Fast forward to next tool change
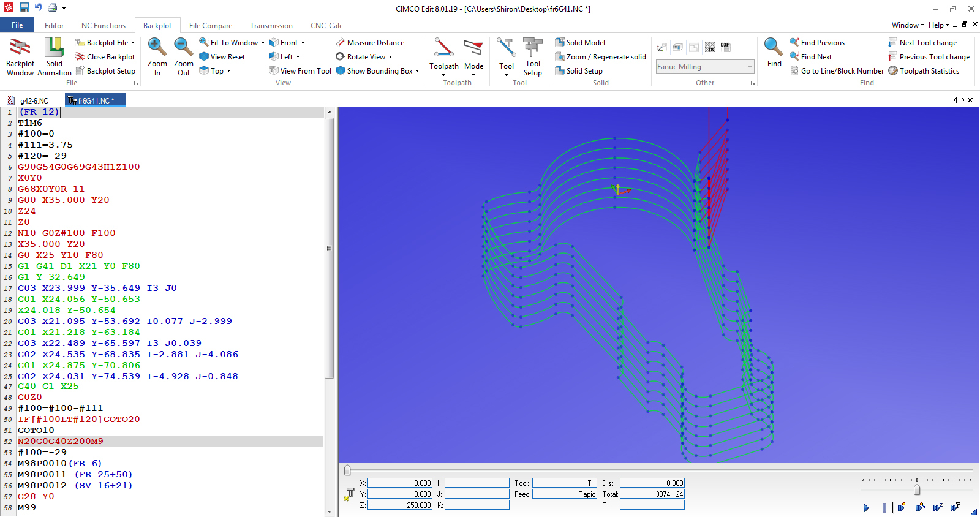Screen dimensions: 980x517 956,507
